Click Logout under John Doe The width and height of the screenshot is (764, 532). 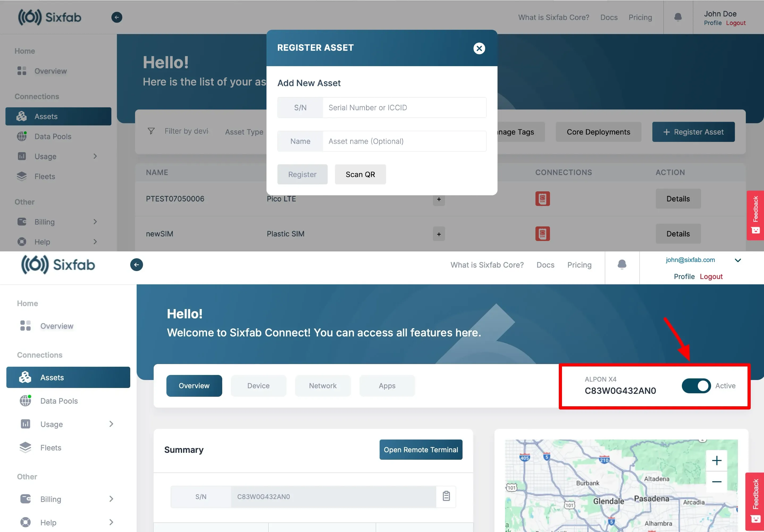tap(736, 23)
